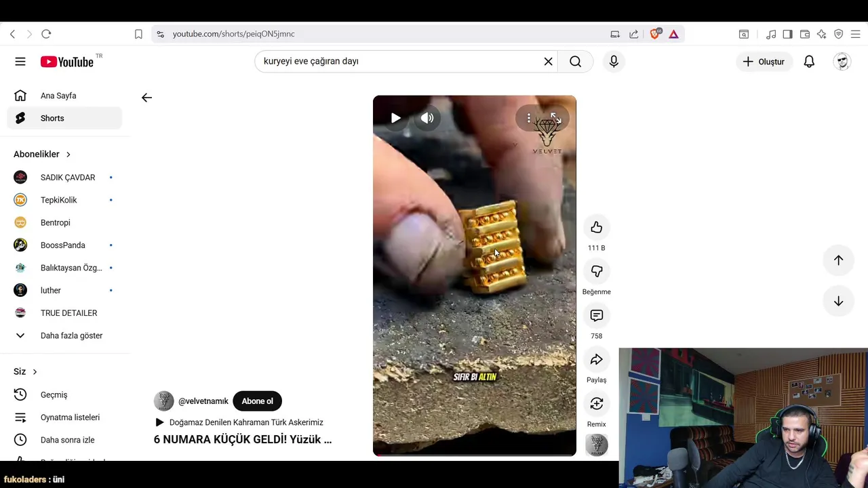Open TRUE DETAILER channel
This screenshot has width=868, height=488.
tap(64, 313)
